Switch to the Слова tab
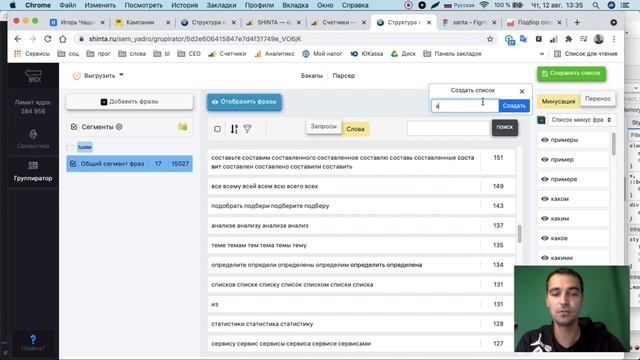The height and width of the screenshot is (360, 640). click(355, 129)
